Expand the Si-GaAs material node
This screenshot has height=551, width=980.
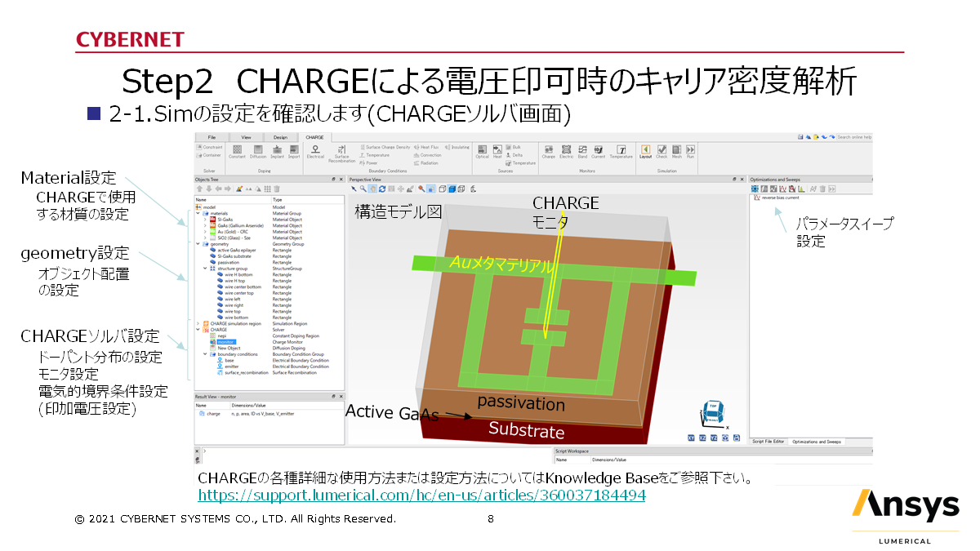[204, 220]
